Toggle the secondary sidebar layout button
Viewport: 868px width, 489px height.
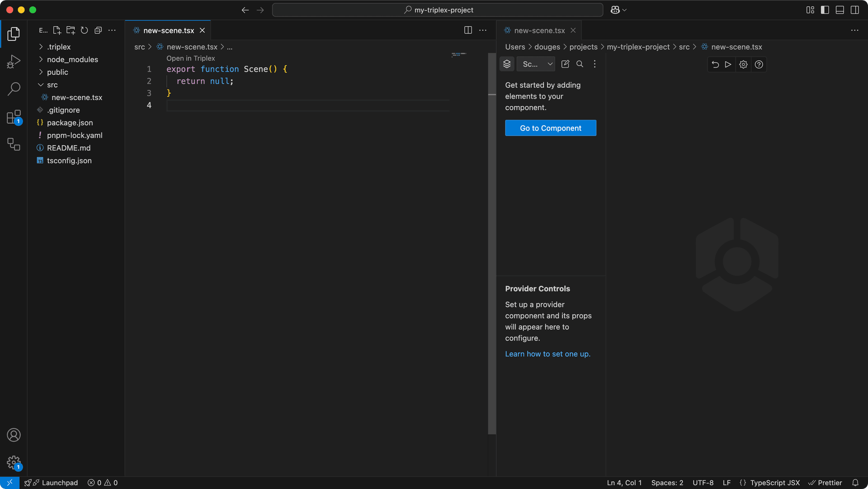point(854,10)
